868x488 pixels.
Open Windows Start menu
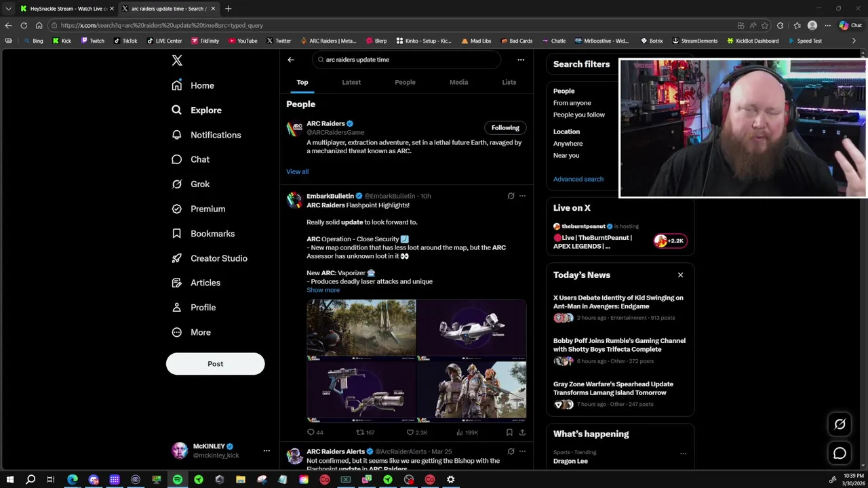(x=9, y=479)
